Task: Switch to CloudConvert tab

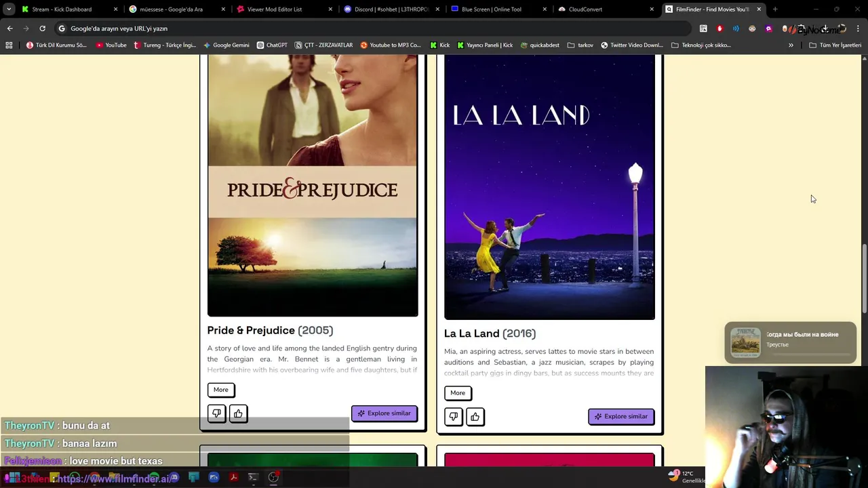Action: click(x=606, y=9)
